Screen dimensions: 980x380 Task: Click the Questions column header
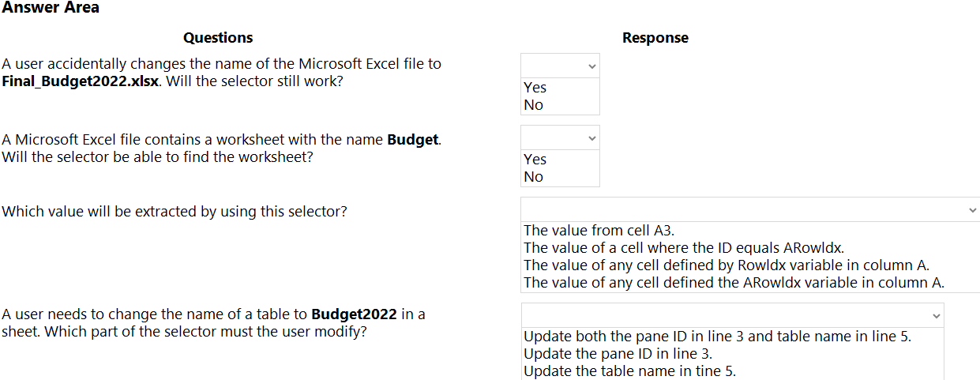pos(218,38)
